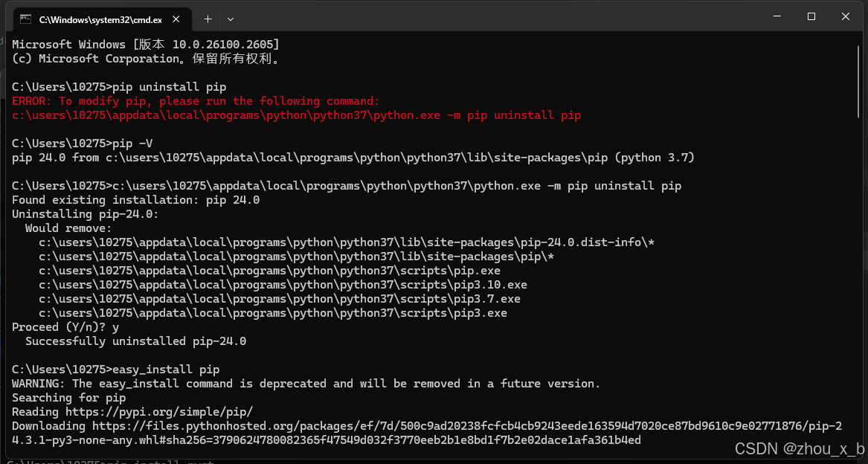Click the easy_install pip command prompt line
The width and height of the screenshot is (868, 464).
click(116, 370)
